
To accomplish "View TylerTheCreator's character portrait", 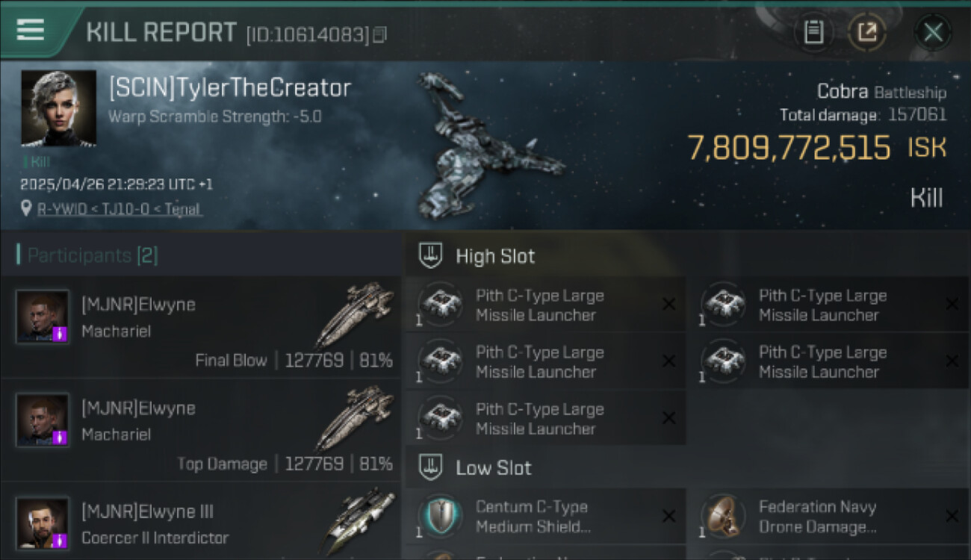I will pyautogui.click(x=58, y=108).
